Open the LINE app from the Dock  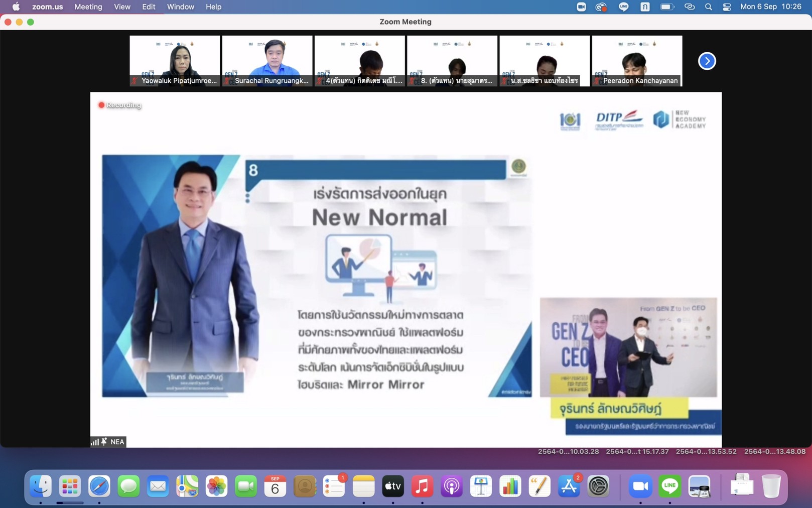click(670, 486)
